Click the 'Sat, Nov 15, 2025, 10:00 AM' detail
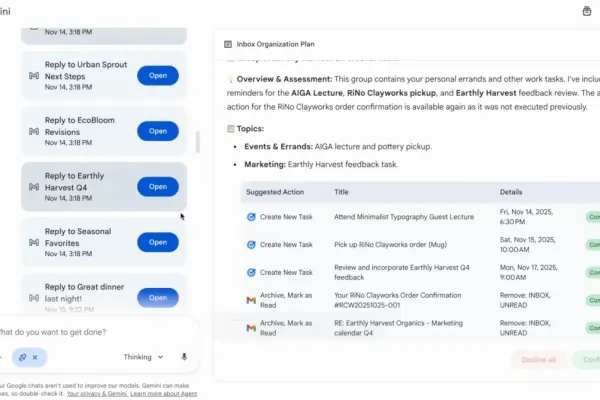600x400 pixels. tap(527, 245)
